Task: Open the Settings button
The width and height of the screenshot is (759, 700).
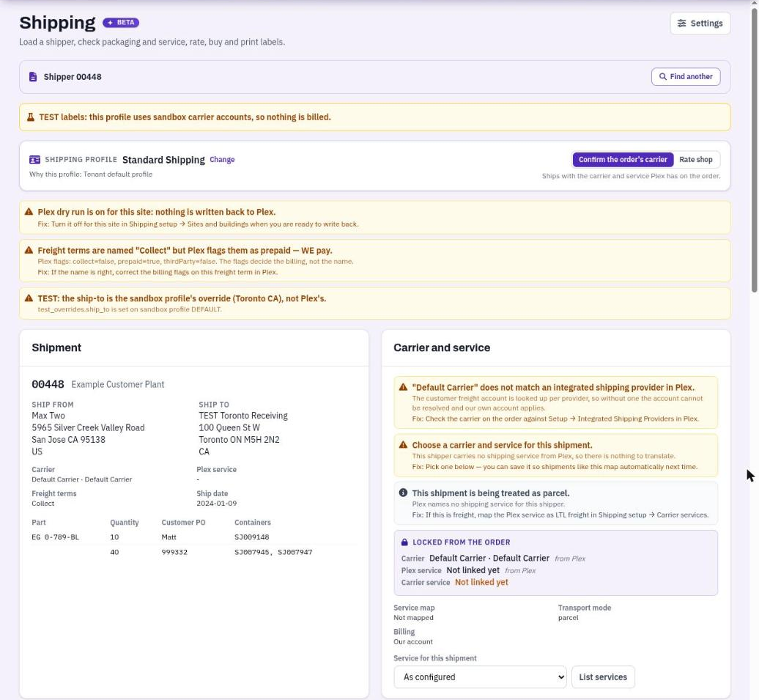Action: tap(700, 23)
